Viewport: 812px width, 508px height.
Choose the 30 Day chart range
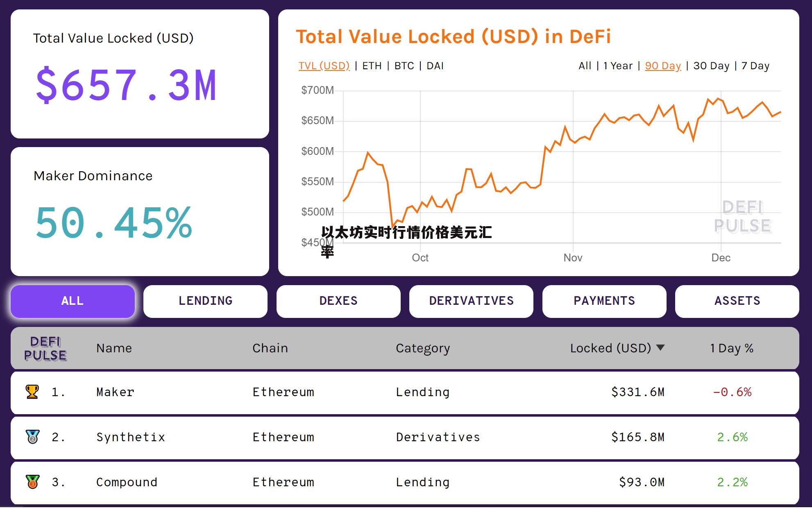711,66
